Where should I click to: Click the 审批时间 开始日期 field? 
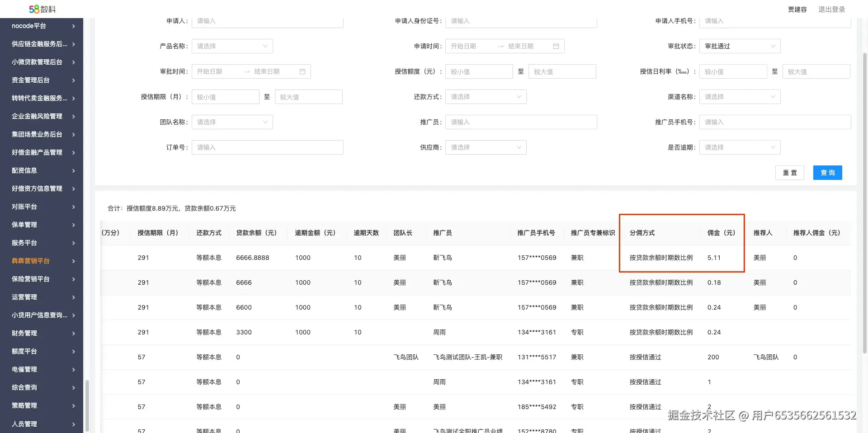pos(217,71)
